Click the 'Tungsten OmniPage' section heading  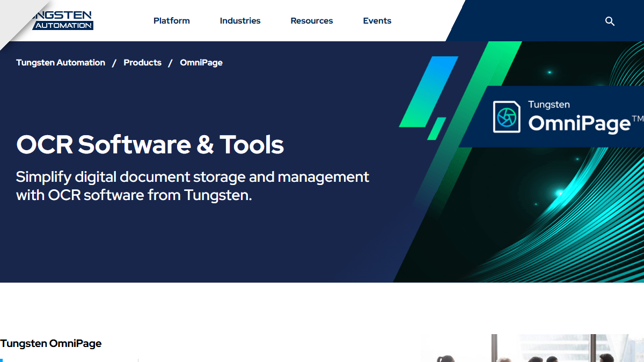click(51, 344)
